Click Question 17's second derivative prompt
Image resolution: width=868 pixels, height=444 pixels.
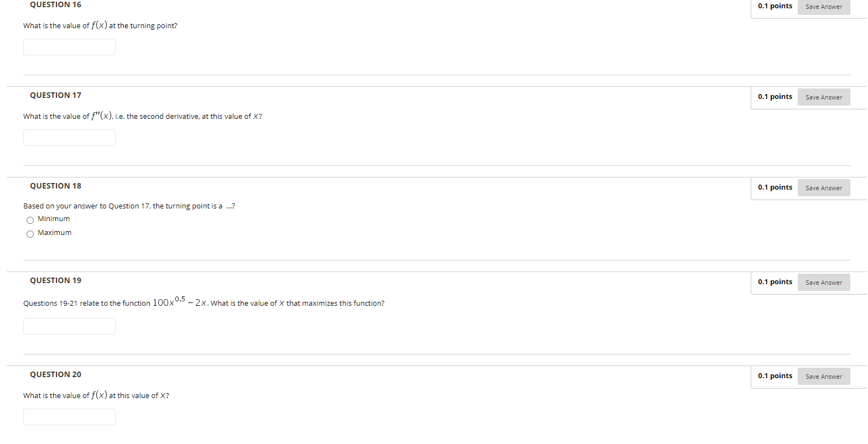coord(143,116)
